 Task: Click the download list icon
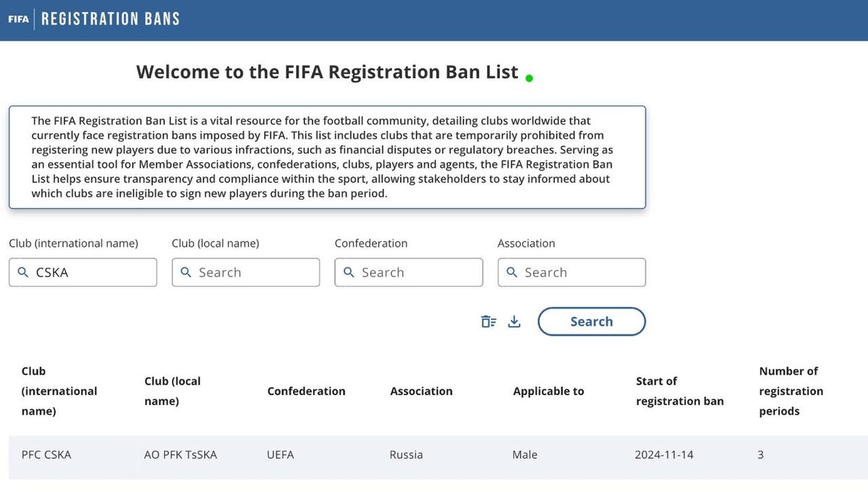(x=514, y=322)
